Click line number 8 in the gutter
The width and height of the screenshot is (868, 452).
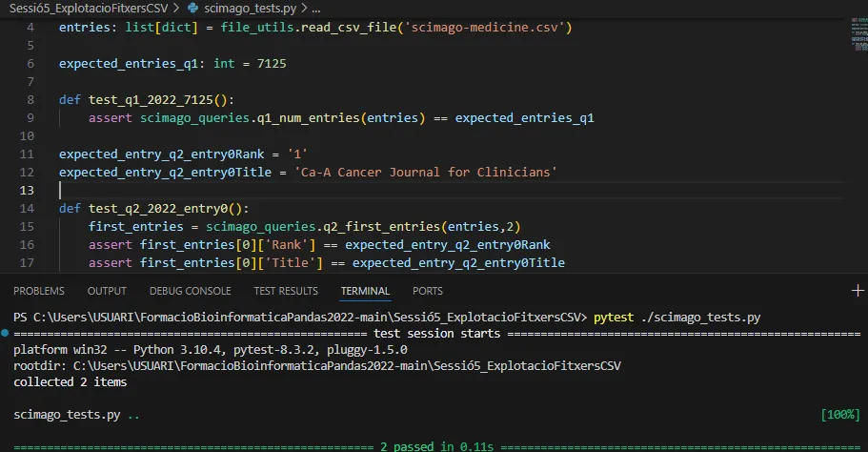click(31, 100)
